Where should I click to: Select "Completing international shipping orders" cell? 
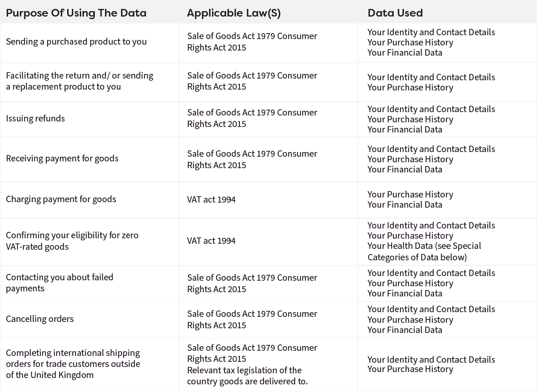73,364
